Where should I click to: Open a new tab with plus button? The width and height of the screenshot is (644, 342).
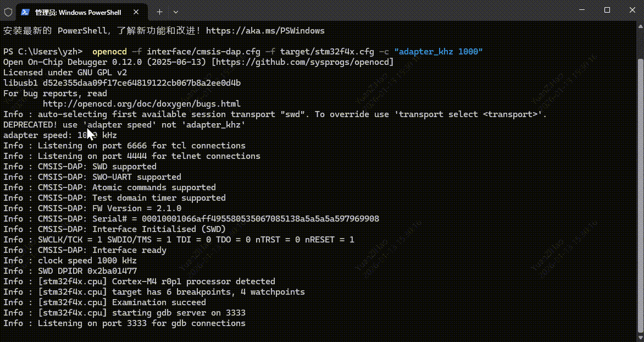tap(160, 12)
